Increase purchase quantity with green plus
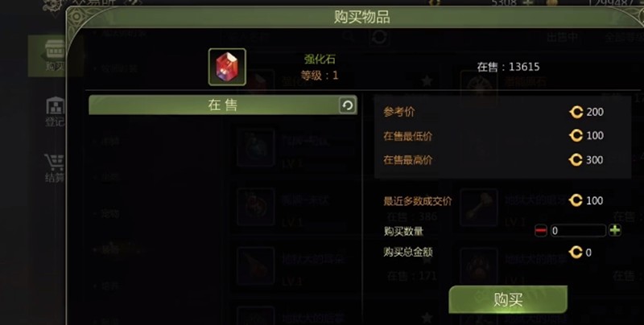The height and width of the screenshot is (325, 644). coord(615,230)
